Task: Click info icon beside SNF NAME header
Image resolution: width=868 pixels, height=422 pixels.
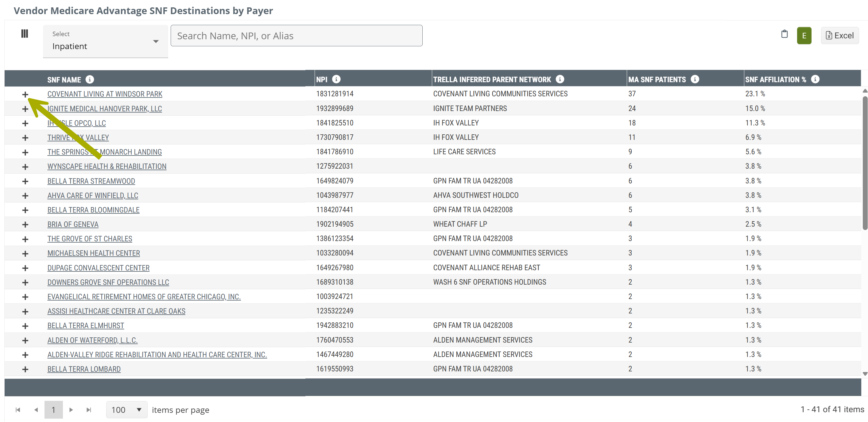Action: tap(90, 79)
